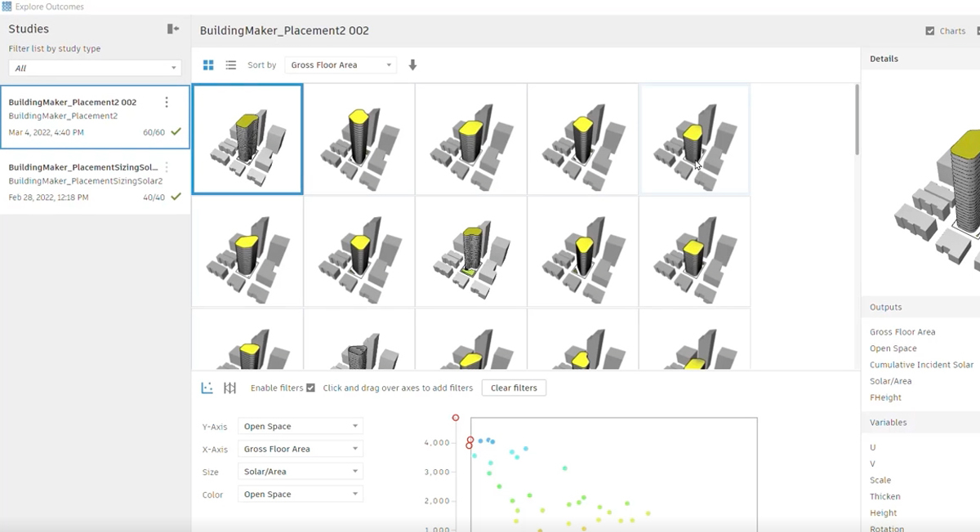Select first thumbnail in second row
The width and height of the screenshot is (980, 532).
pyautogui.click(x=247, y=252)
